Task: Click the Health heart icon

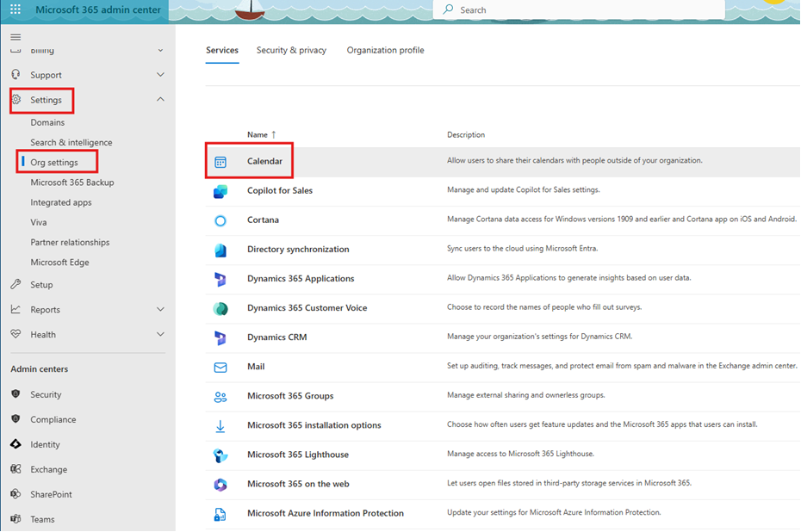Action: pos(16,334)
